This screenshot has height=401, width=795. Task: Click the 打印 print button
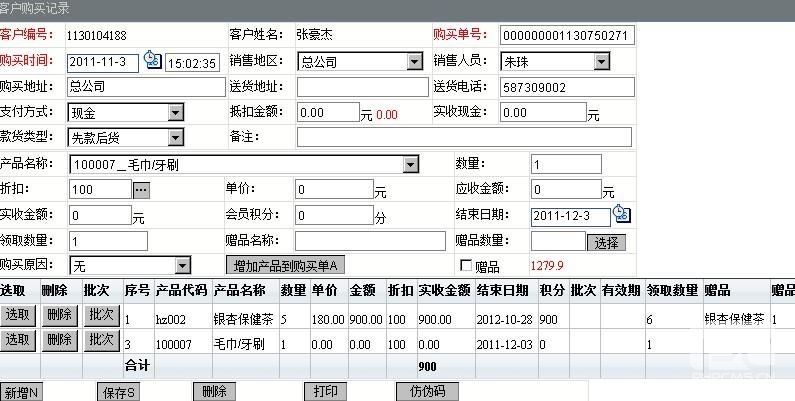pyautogui.click(x=325, y=391)
